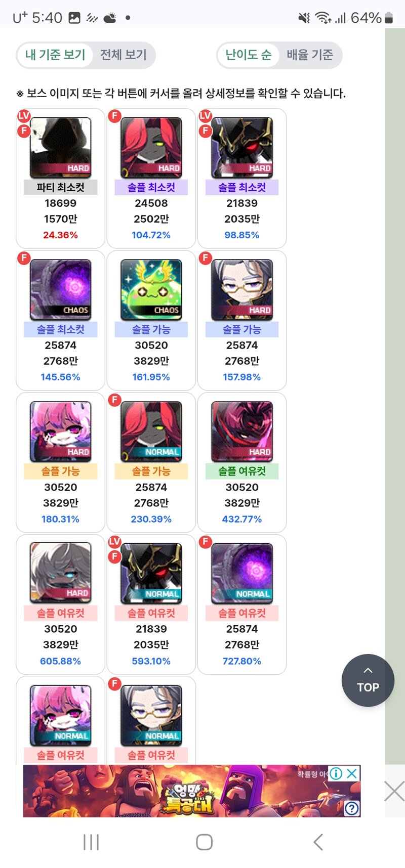Sort by 난이도 순

[249, 55]
